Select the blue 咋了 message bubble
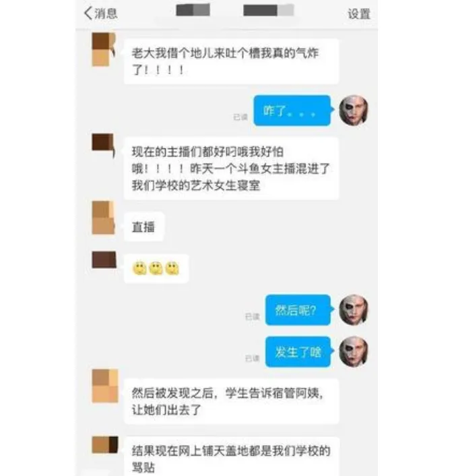 pos(292,111)
